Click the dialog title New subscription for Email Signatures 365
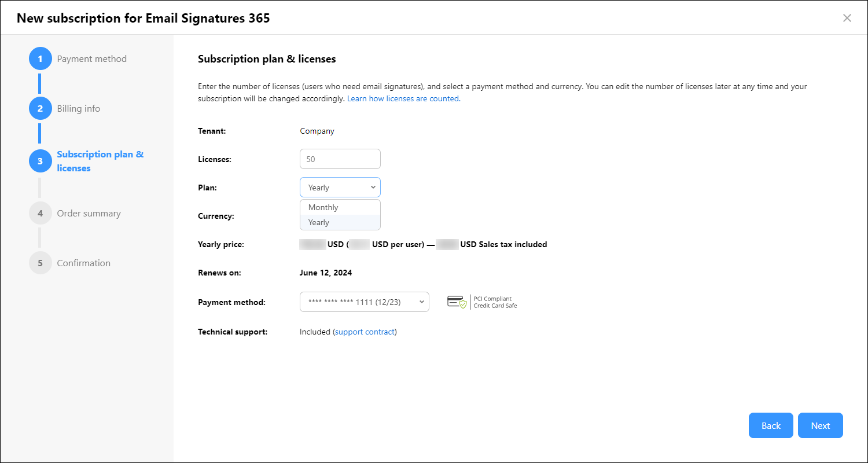Screen dimensions: 868x463 tap(144, 18)
